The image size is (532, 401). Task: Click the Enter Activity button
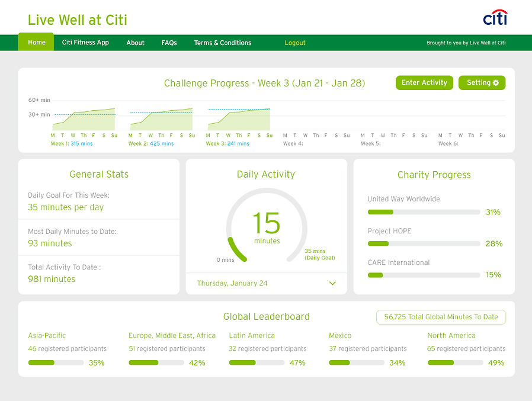tap(424, 83)
